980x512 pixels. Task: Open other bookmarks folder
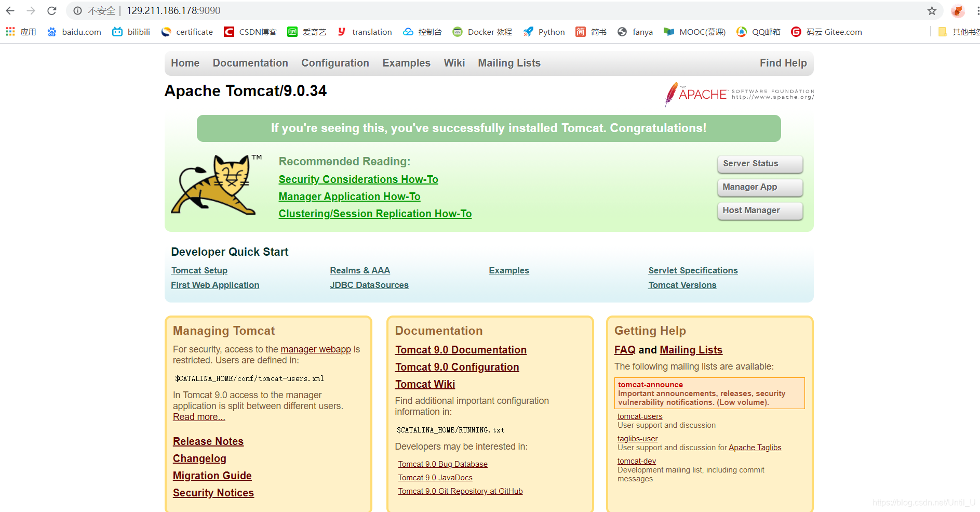[x=959, y=32]
